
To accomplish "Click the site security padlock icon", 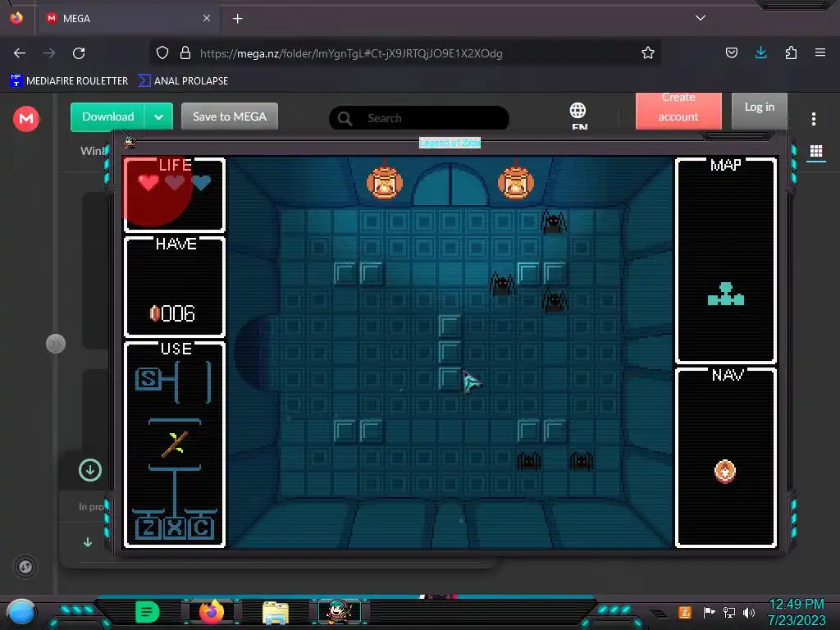I will point(185,53).
